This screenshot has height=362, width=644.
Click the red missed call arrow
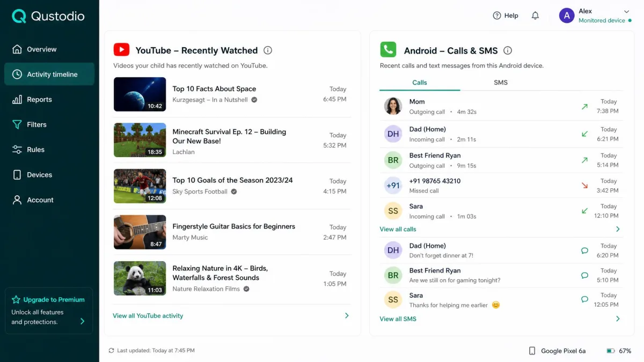point(584,186)
